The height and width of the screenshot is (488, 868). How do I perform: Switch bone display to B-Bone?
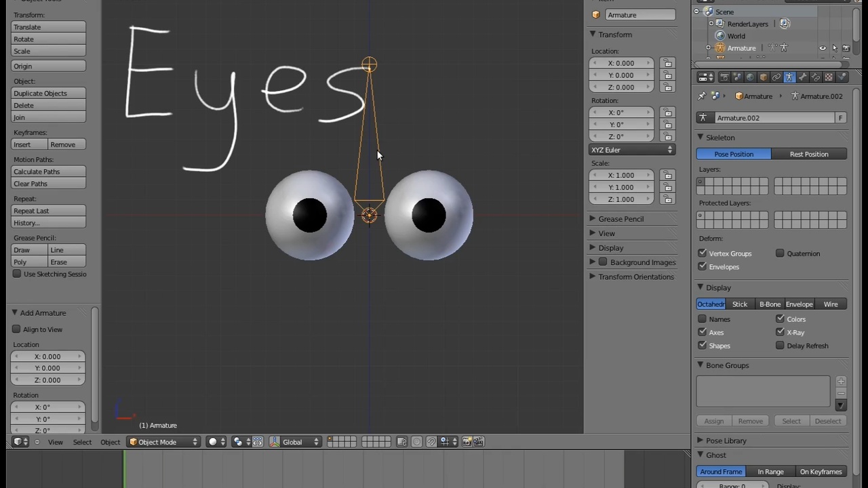coord(770,304)
